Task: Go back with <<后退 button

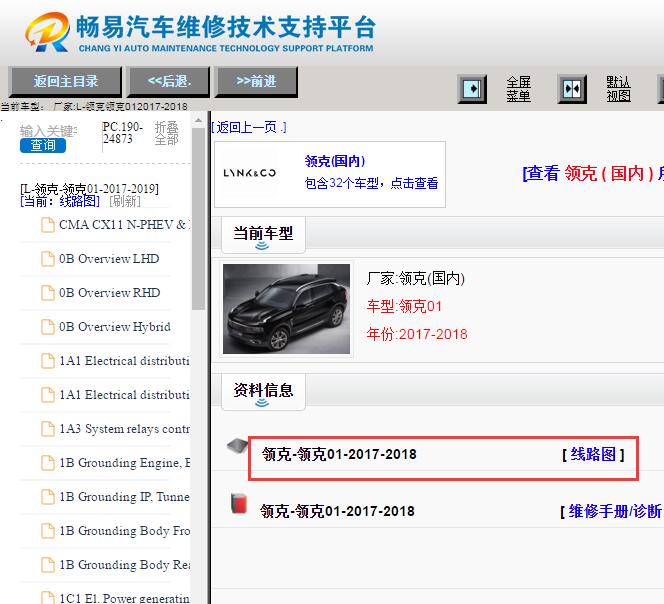Action: 169,81
